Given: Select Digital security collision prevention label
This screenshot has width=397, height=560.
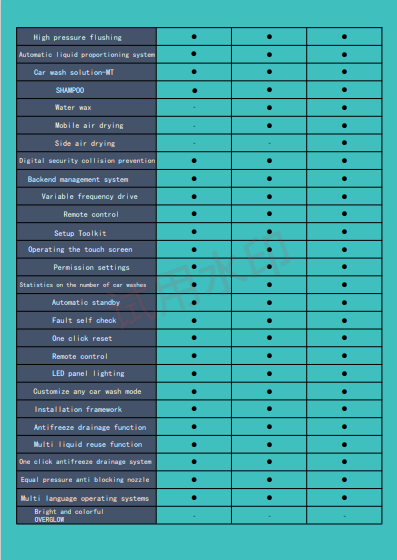Looking at the screenshot, I should (x=87, y=161).
